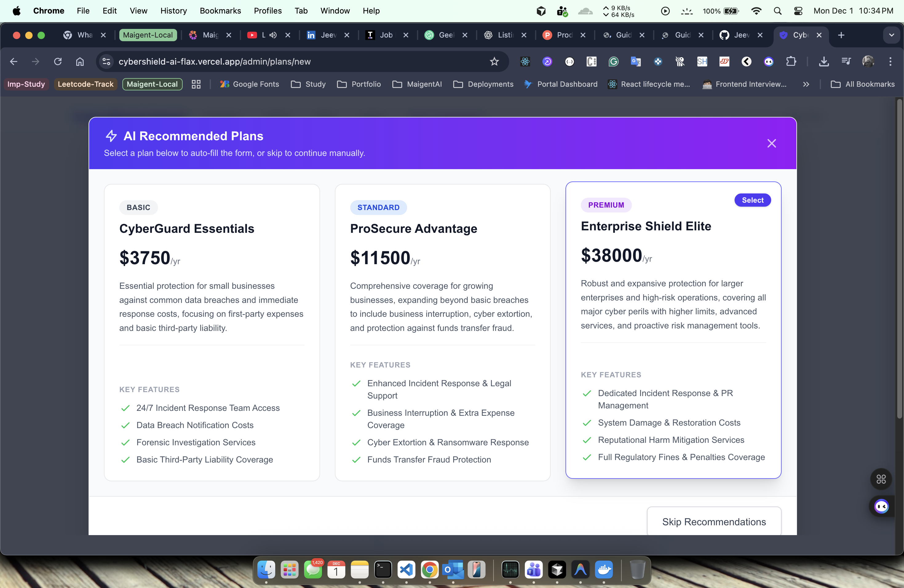
Task: Expand the tab search dropdown arrow
Action: pos(891,35)
